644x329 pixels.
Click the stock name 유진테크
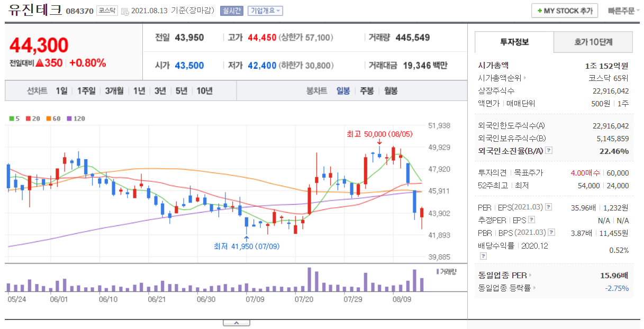tap(35, 10)
